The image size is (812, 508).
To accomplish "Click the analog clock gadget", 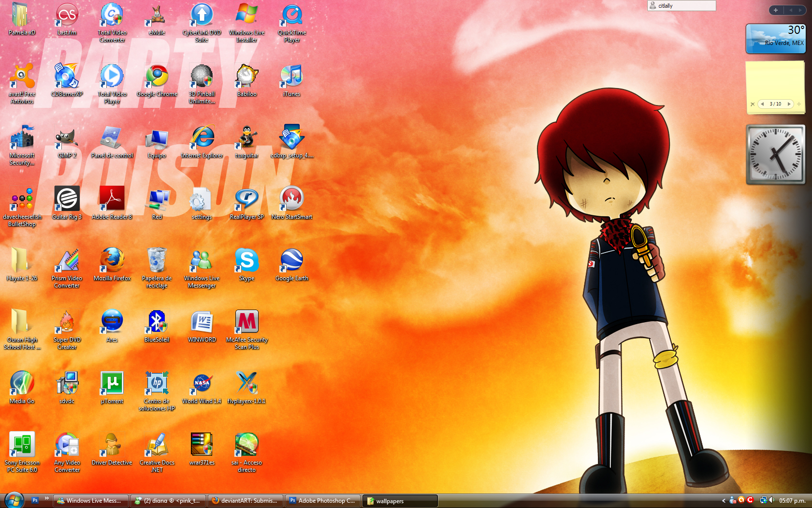I will click(776, 154).
